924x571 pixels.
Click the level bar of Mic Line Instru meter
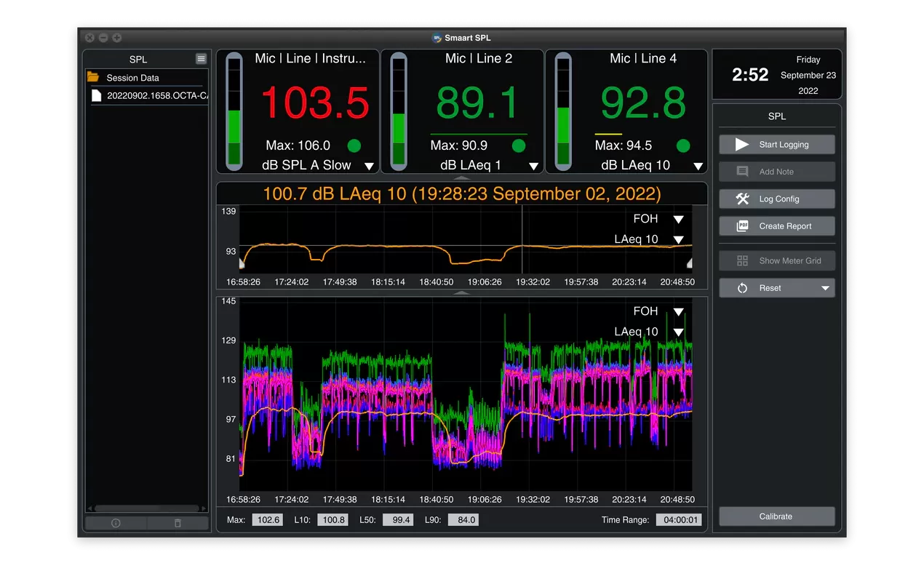[234, 111]
